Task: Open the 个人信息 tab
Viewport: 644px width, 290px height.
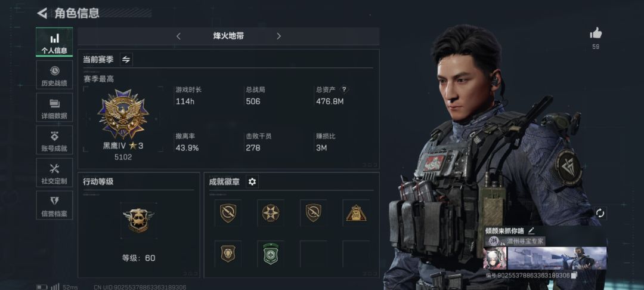Action: coord(54,42)
